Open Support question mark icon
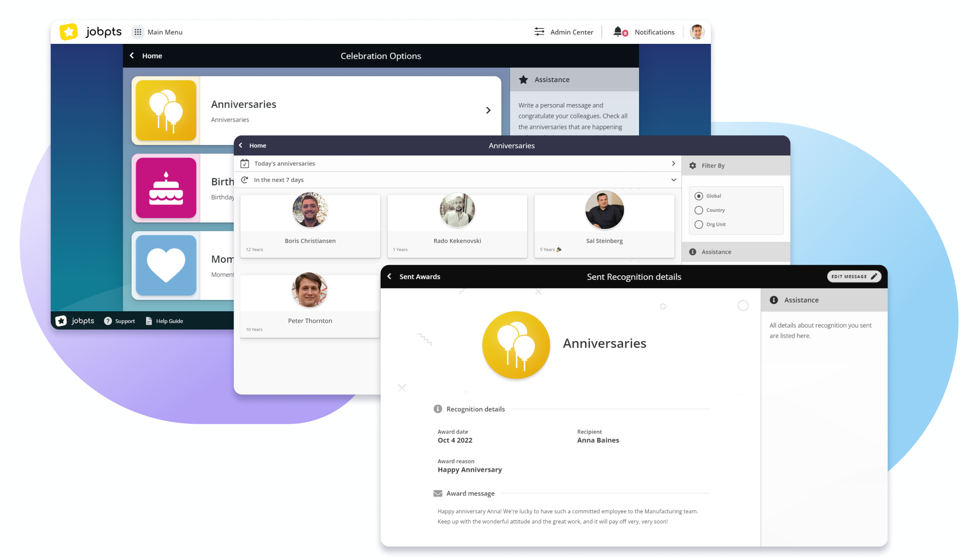The height and width of the screenshot is (560, 980). click(108, 321)
